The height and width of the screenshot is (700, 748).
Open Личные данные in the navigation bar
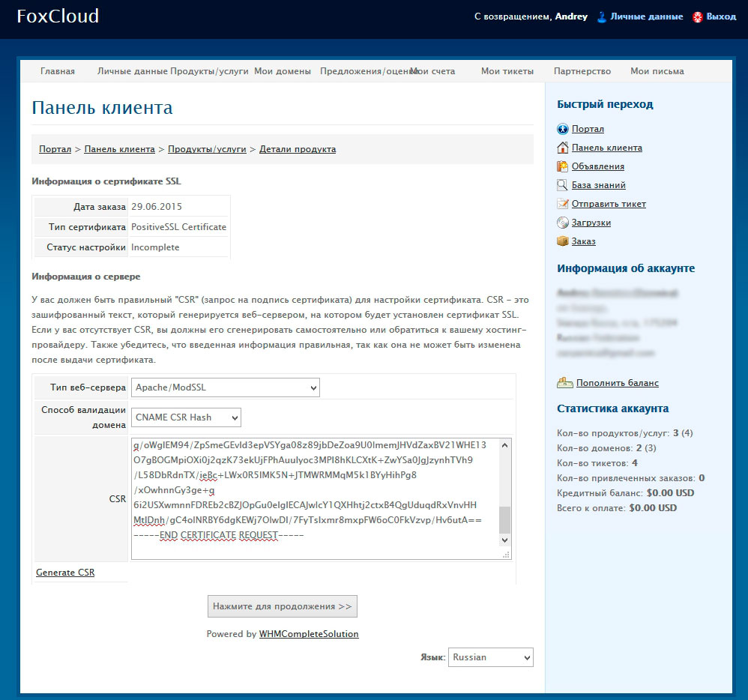pos(133,71)
